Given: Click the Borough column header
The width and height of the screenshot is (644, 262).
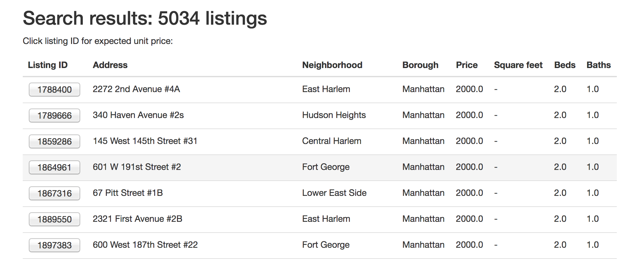Looking at the screenshot, I should (x=420, y=65).
